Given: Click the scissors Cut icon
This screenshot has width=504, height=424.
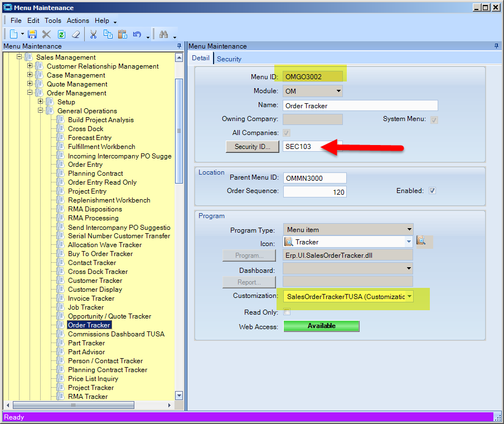Looking at the screenshot, I should pyautogui.click(x=94, y=35).
